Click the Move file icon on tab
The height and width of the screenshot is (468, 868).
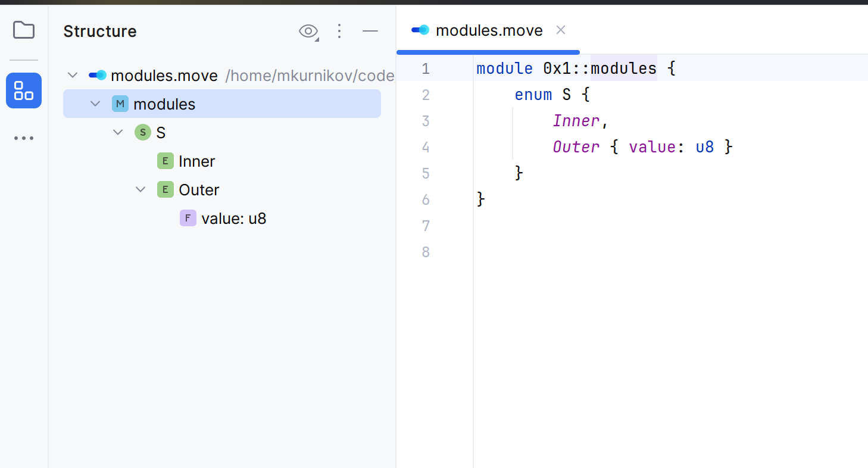(420, 30)
